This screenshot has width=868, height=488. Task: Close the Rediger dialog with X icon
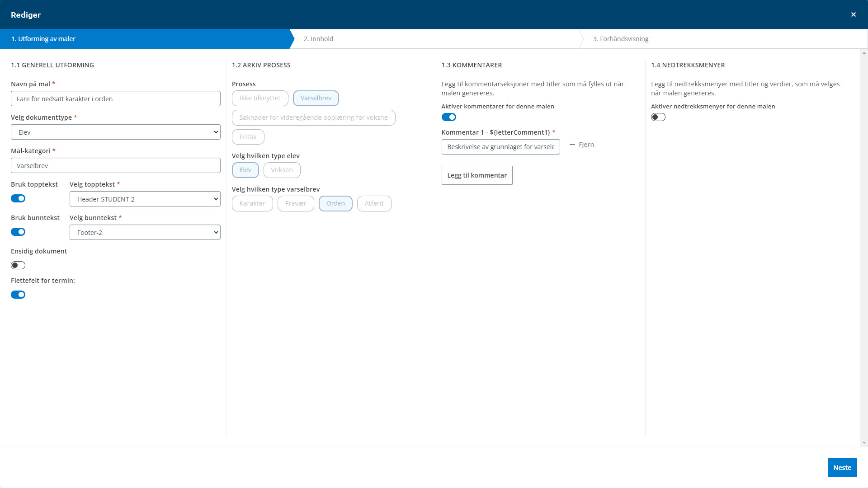click(x=853, y=14)
